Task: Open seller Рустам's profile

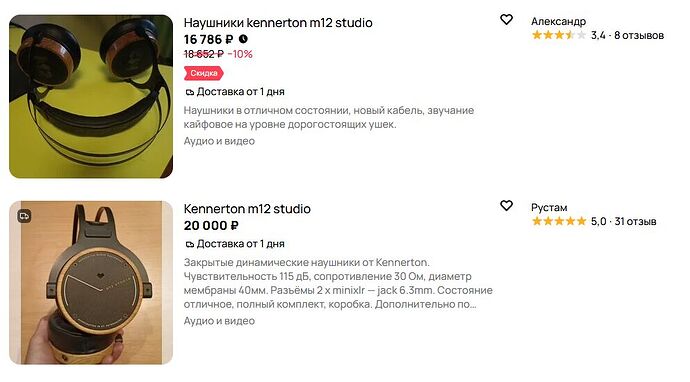Action: pos(549,207)
